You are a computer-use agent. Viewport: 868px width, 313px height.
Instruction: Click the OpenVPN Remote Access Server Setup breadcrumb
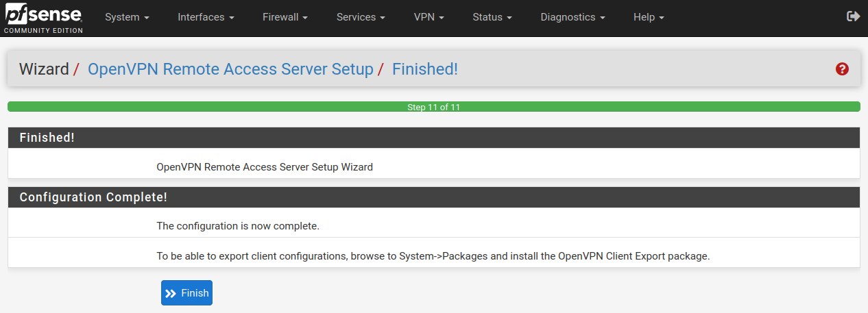click(x=230, y=69)
